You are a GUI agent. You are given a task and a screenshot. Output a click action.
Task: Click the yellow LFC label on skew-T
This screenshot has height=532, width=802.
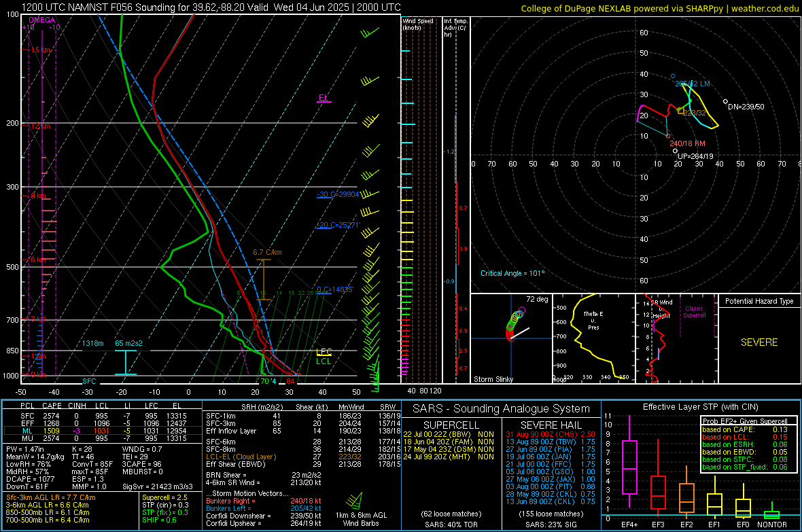(324, 352)
